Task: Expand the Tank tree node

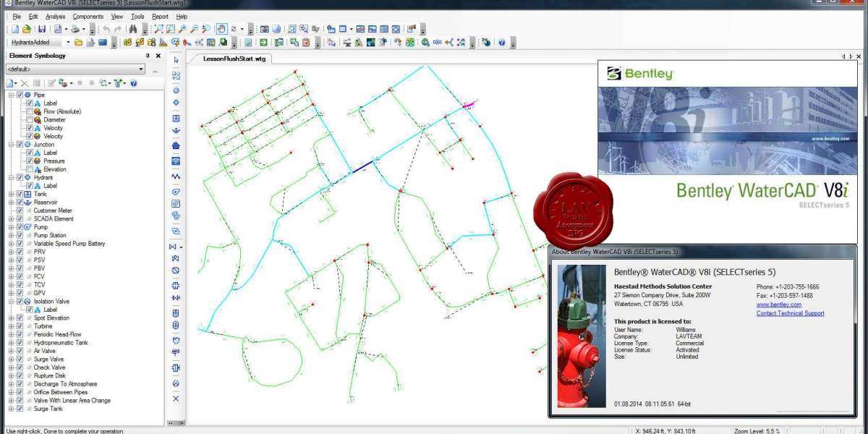Action: (11, 194)
